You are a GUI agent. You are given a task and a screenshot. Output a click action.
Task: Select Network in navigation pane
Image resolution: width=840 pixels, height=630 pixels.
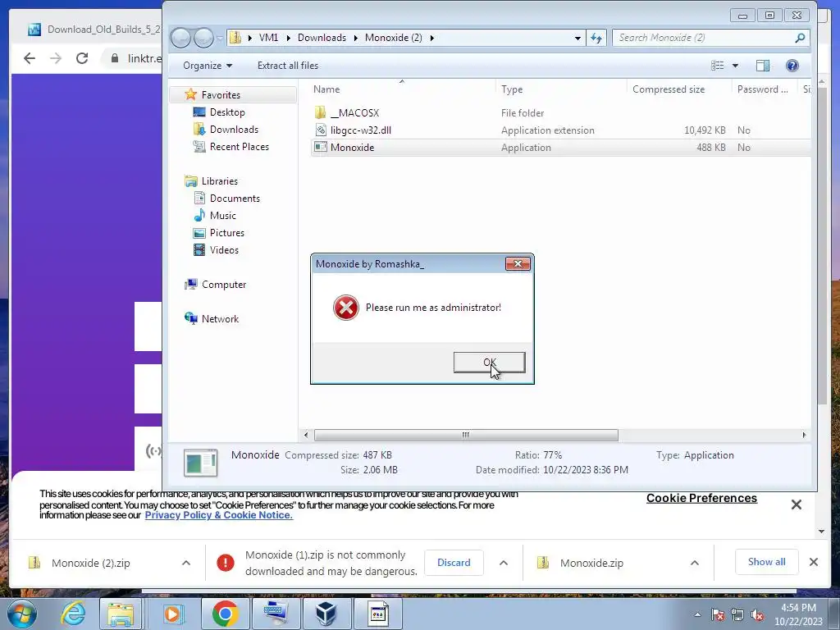(x=220, y=319)
